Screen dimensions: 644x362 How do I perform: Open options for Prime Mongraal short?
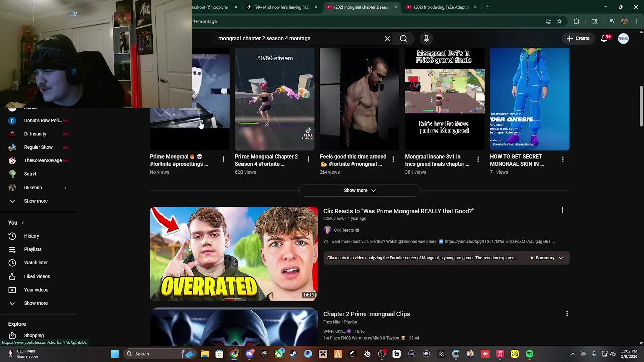point(223,159)
